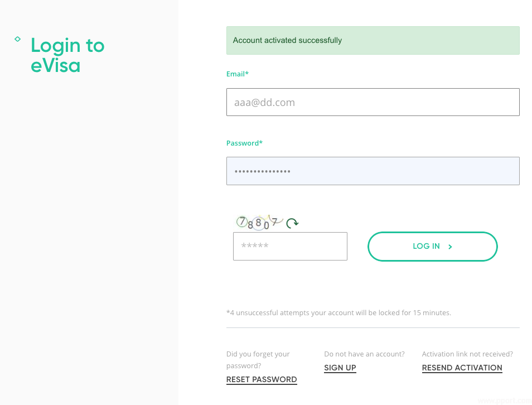The height and width of the screenshot is (405, 532).
Task: Open the RESET PASSWORD link
Action: point(262,379)
